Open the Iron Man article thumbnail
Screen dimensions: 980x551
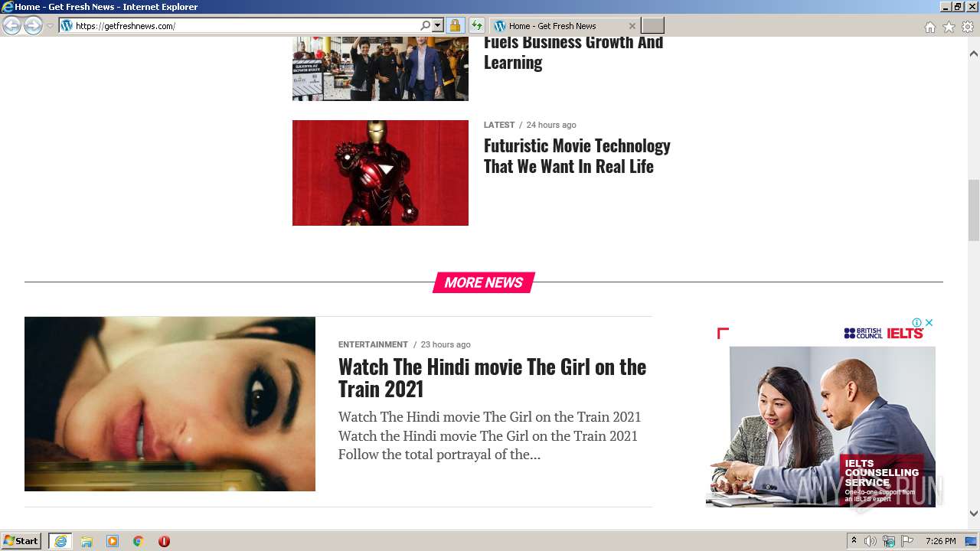[x=381, y=173]
